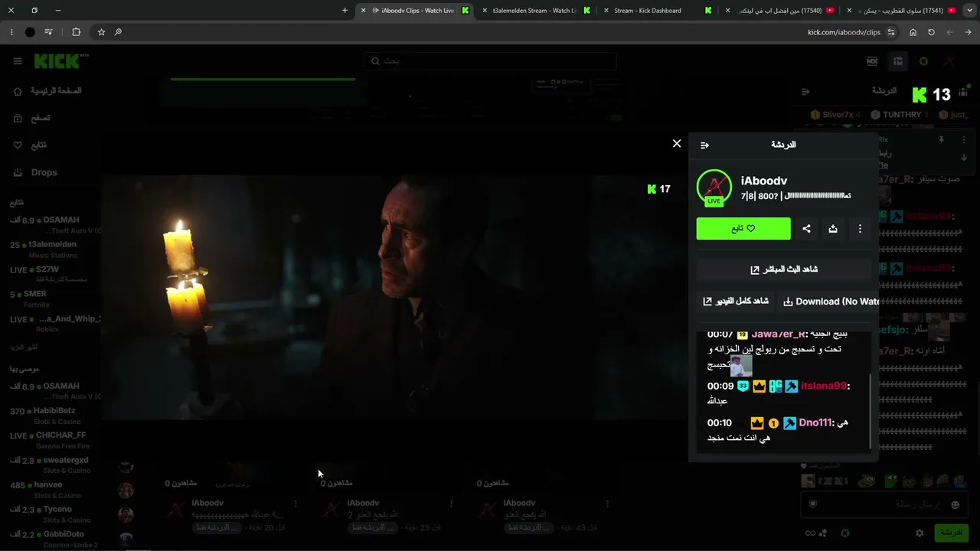
Task: Open the SMER Fortnite channel
Action: (51, 298)
